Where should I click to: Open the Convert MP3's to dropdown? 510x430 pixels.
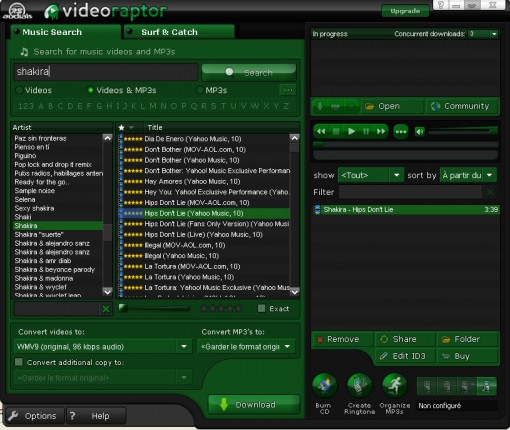(x=287, y=347)
